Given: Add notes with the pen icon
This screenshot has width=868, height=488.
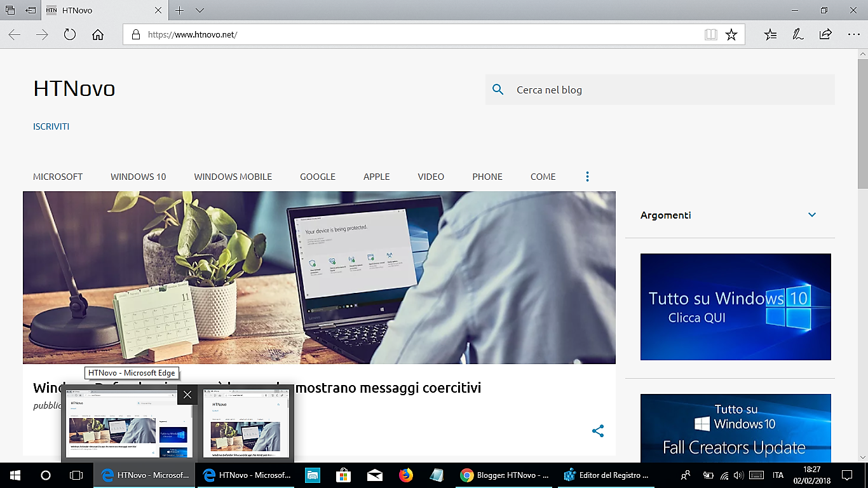Looking at the screenshot, I should click(798, 34).
